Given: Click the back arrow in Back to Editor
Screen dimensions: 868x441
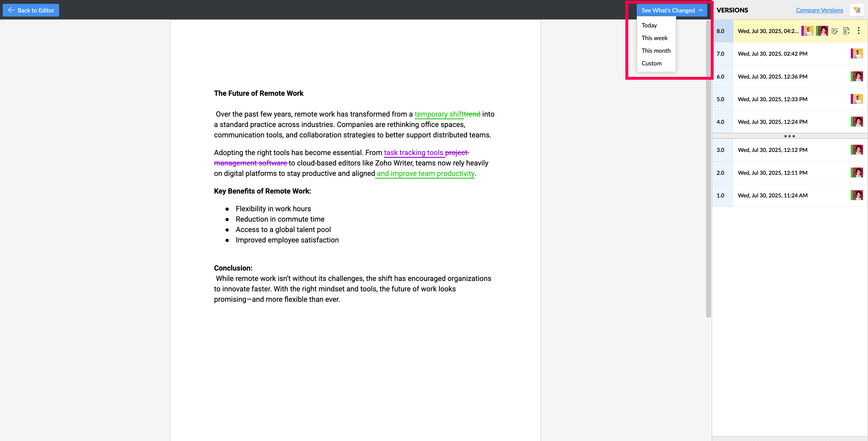Looking at the screenshot, I should pos(11,10).
